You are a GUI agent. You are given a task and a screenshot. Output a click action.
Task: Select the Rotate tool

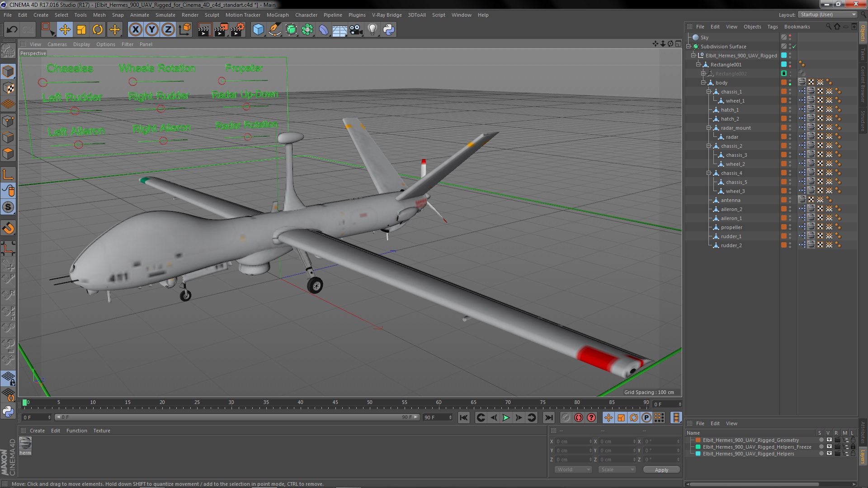(98, 30)
